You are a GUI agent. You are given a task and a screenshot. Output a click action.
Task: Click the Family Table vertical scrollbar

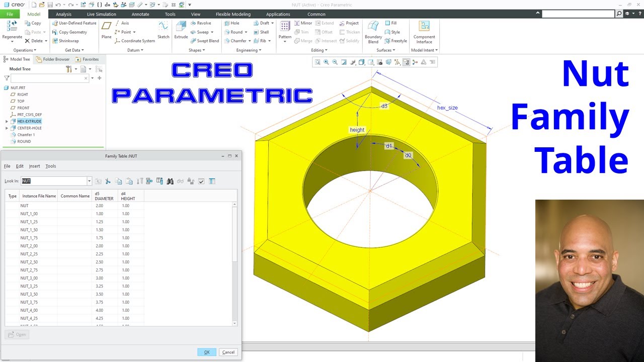234,264
